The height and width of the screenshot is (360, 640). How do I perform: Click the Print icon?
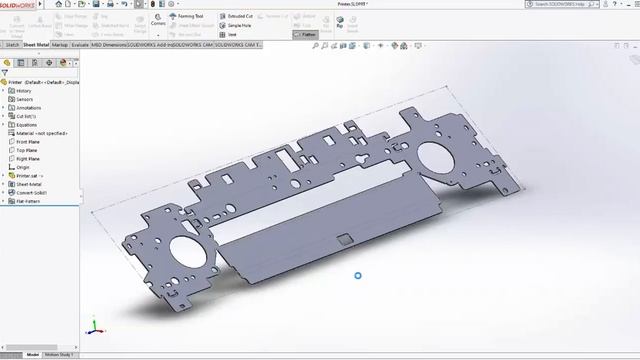click(110, 4)
